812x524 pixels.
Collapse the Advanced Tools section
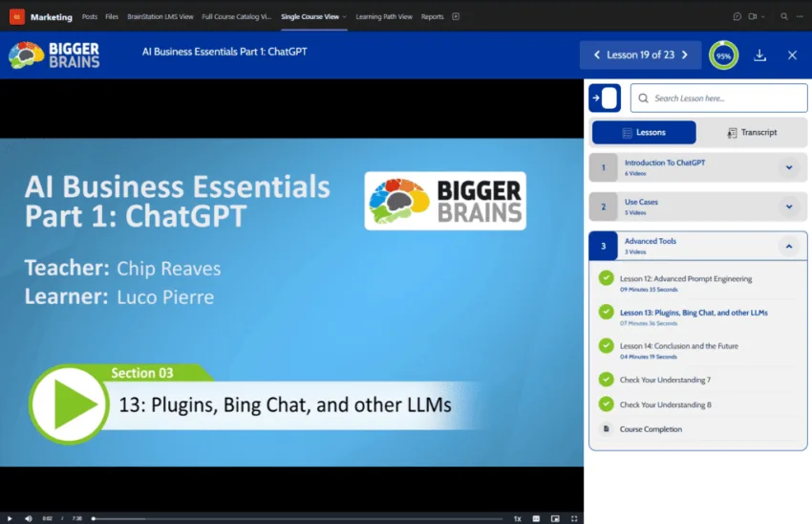(789, 246)
